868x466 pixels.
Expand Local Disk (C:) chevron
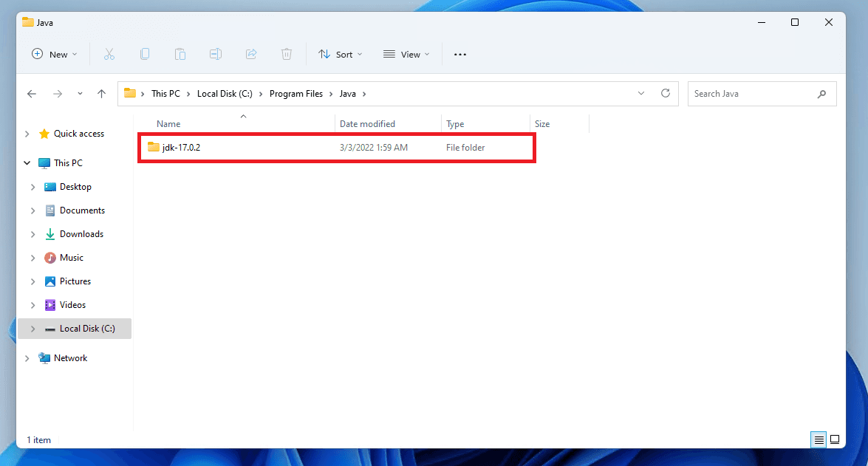(x=33, y=329)
